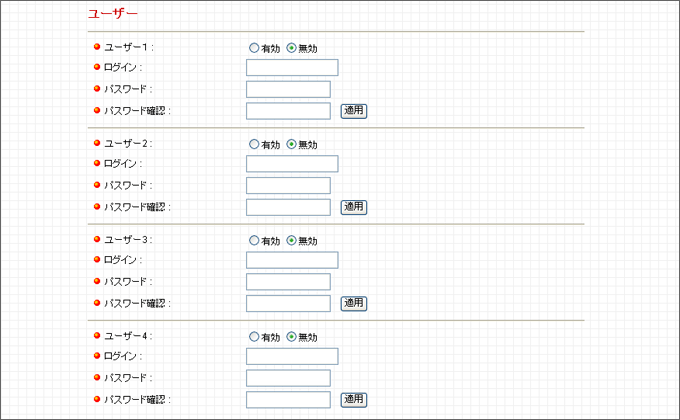Select 無効 radio for User 2

point(291,144)
